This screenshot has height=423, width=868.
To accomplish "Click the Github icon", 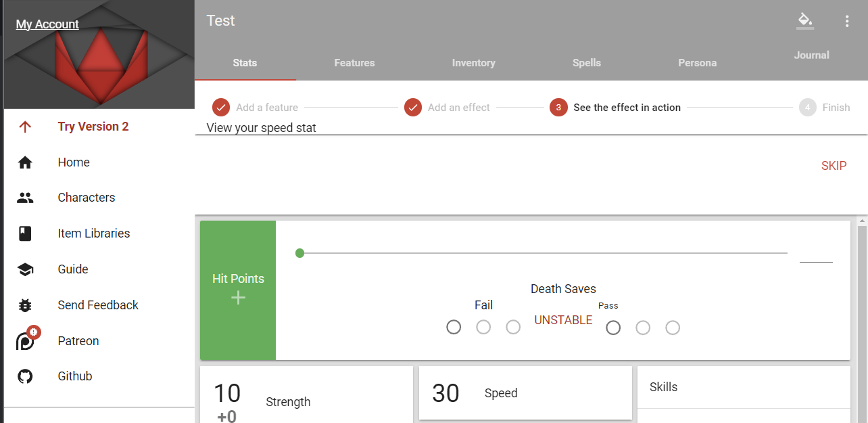I will 25,376.
